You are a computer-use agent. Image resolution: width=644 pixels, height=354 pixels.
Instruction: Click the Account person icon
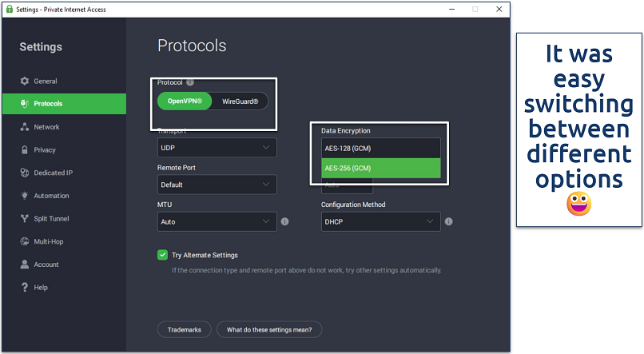pyautogui.click(x=25, y=265)
